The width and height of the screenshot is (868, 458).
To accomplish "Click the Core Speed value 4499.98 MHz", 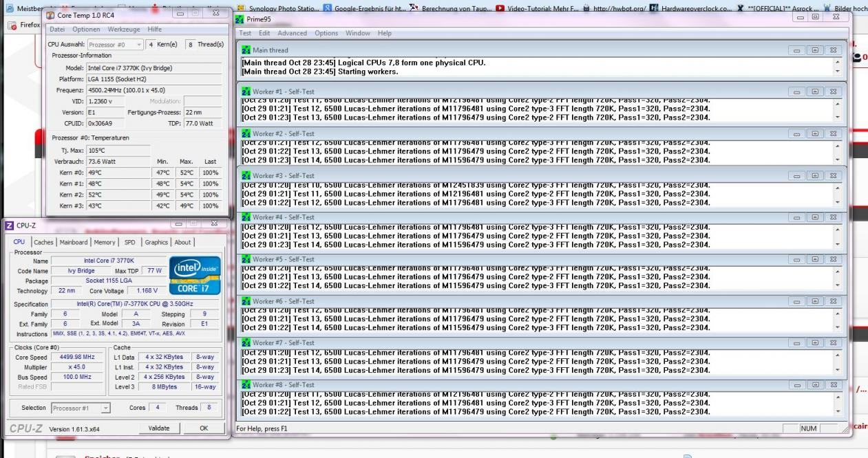I will click(x=78, y=358).
